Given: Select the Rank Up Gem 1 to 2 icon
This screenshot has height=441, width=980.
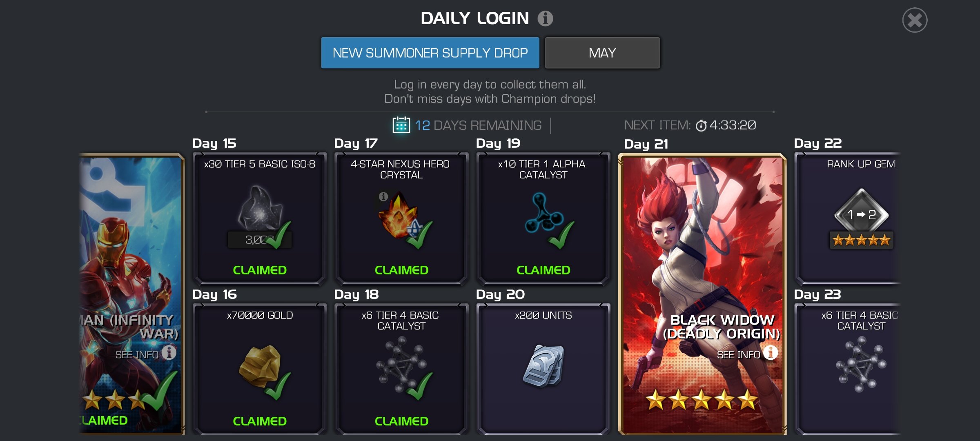Looking at the screenshot, I should [861, 214].
